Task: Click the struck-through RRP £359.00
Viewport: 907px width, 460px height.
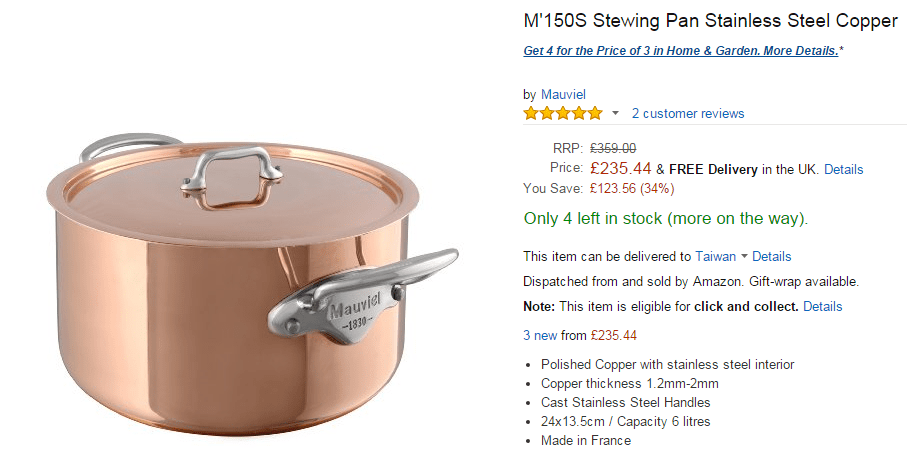Action: click(x=613, y=149)
